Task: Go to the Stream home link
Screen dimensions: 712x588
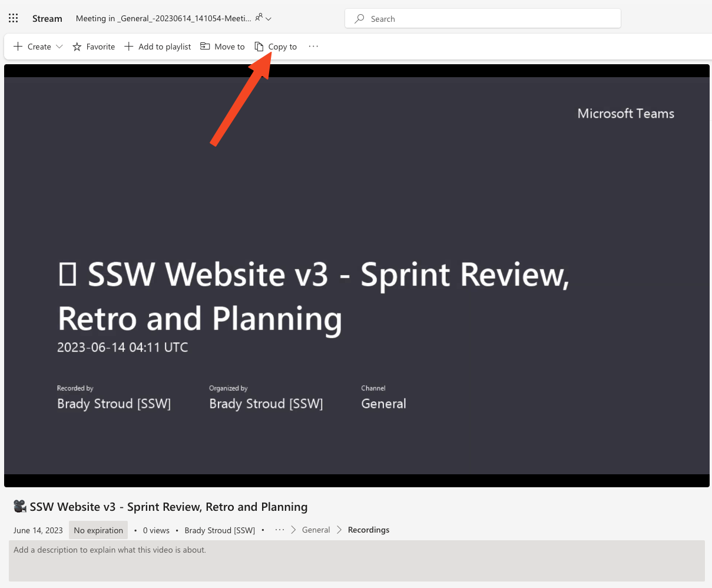Action: pyautogui.click(x=47, y=19)
